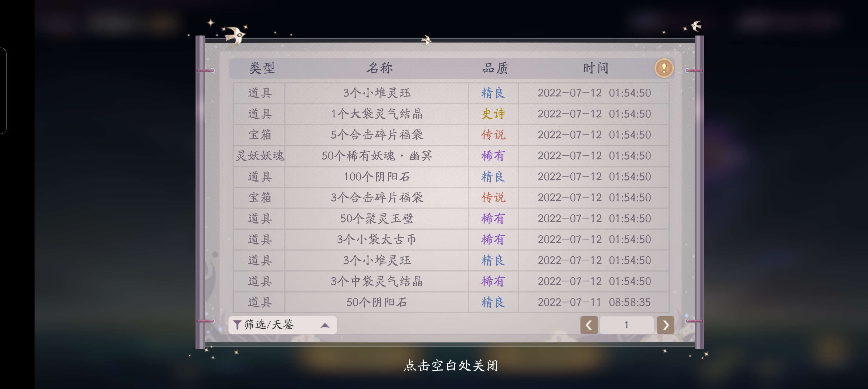
Task: Click 点击空白处关闭 to close panel
Action: pos(451,365)
